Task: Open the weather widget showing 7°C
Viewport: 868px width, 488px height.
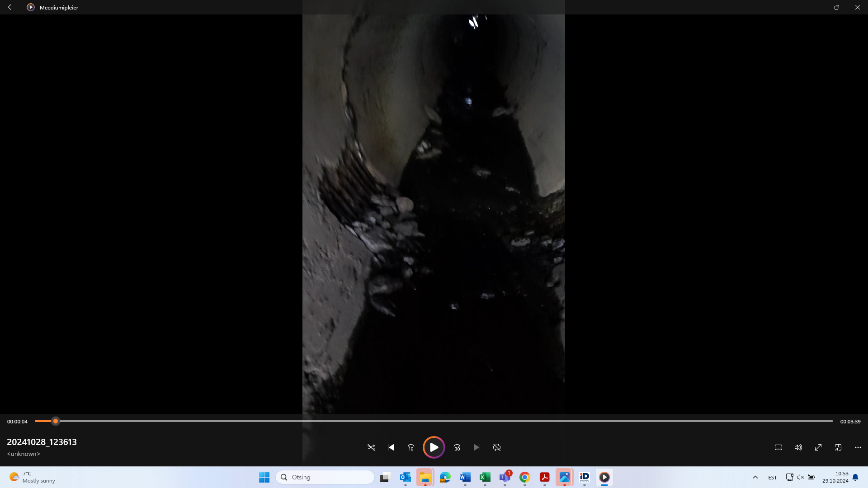Action: [x=32, y=477]
